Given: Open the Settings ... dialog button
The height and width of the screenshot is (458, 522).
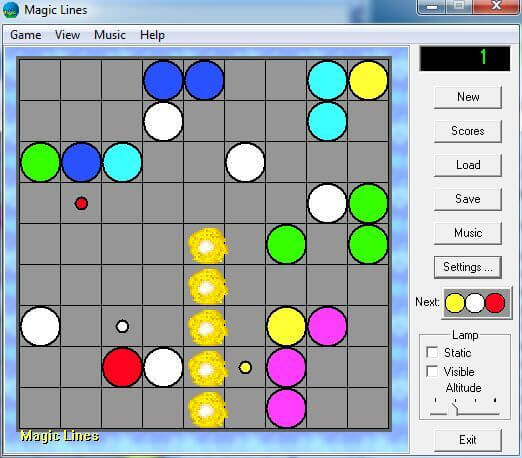Looking at the screenshot, I should (x=468, y=267).
